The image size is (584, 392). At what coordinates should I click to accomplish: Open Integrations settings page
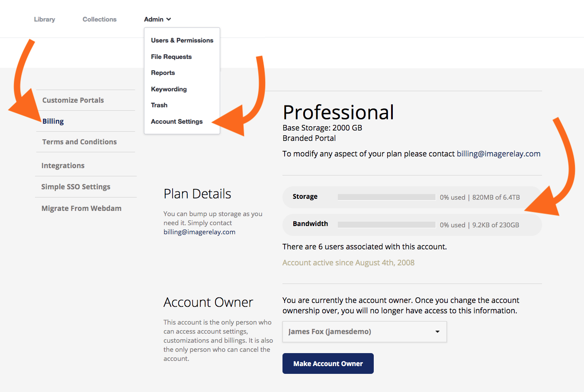tap(63, 166)
